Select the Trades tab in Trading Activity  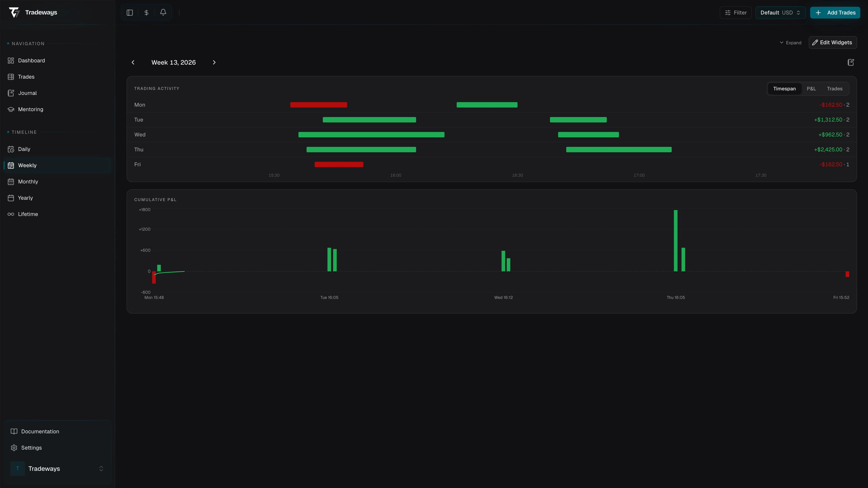pyautogui.click(x=835, y=89)
